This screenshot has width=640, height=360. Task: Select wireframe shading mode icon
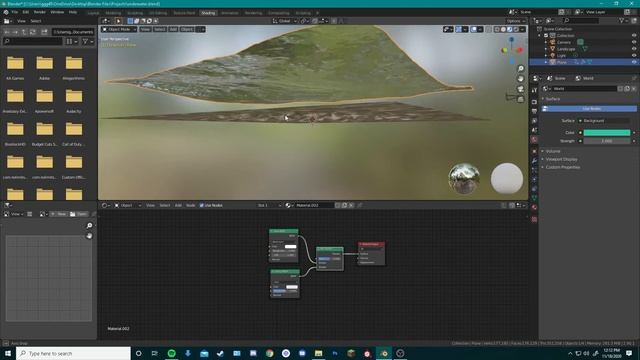(497, 29)
